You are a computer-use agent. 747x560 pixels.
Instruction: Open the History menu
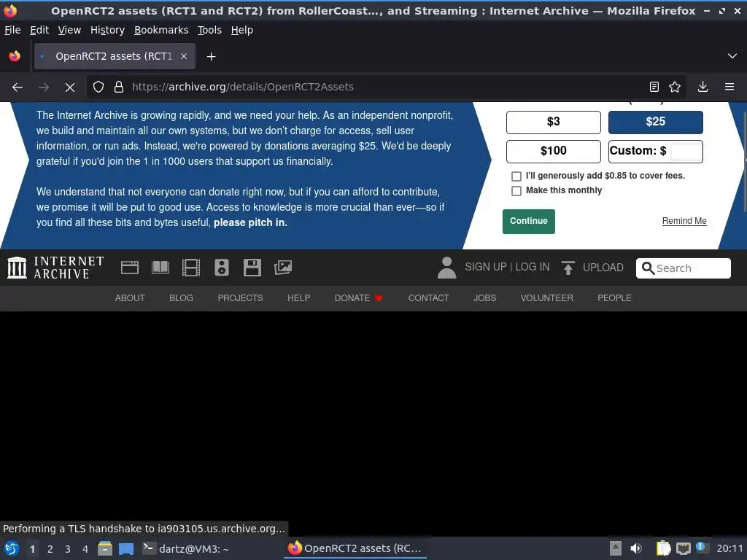[x=108, y=30]
